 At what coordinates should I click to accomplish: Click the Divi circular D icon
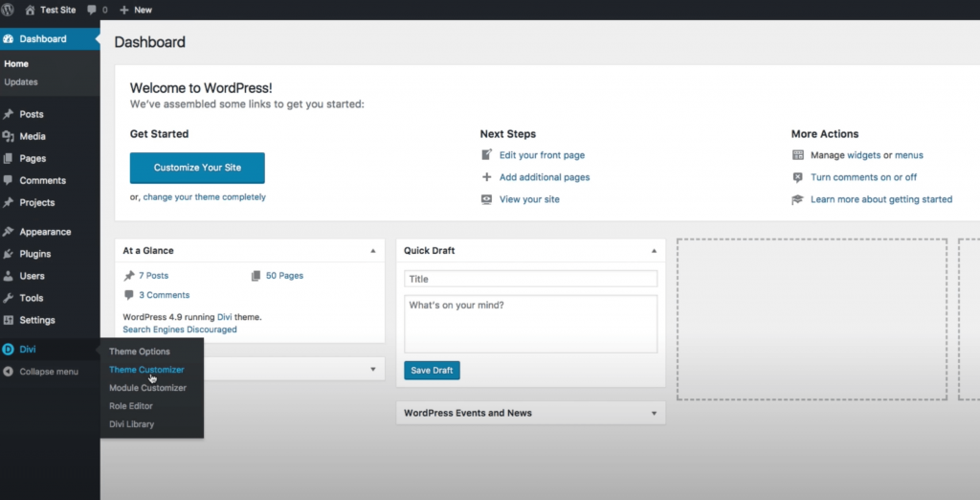(8, 350)
